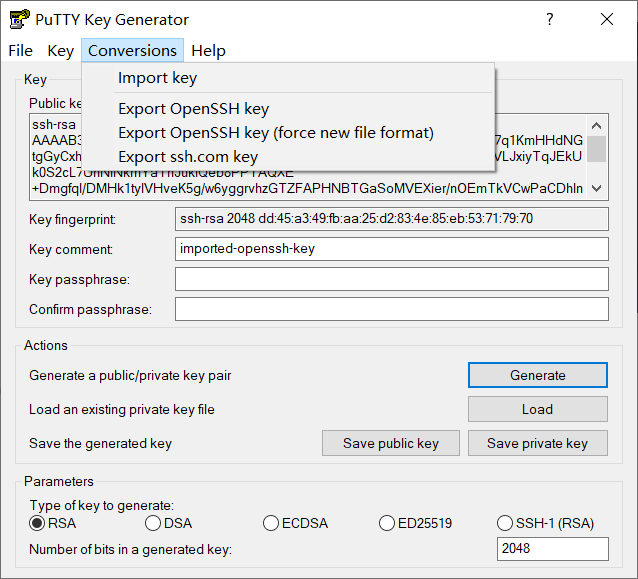Click the 'Actions' group heading

[46, 345]
